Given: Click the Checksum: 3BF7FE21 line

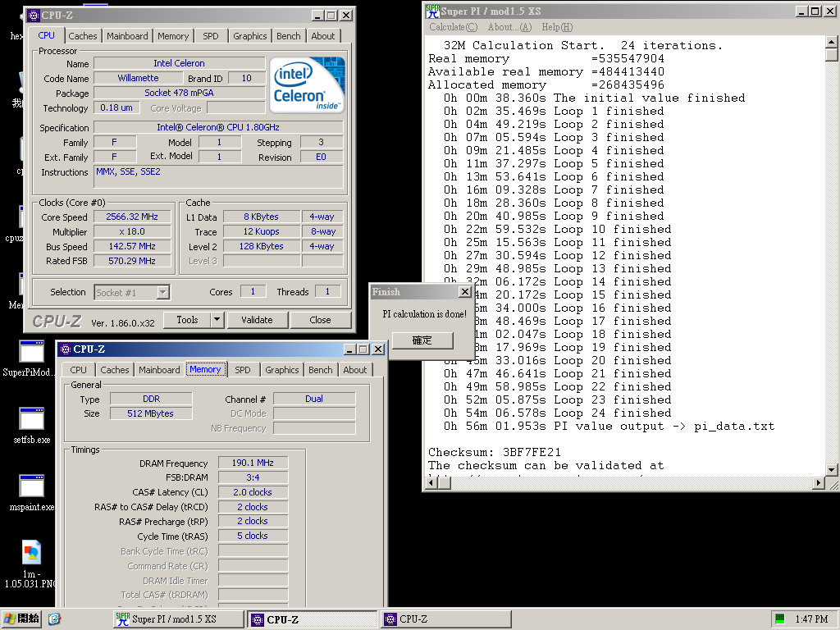Looking at the screenshot, I should pyautogui.click(x=495, y=452).
